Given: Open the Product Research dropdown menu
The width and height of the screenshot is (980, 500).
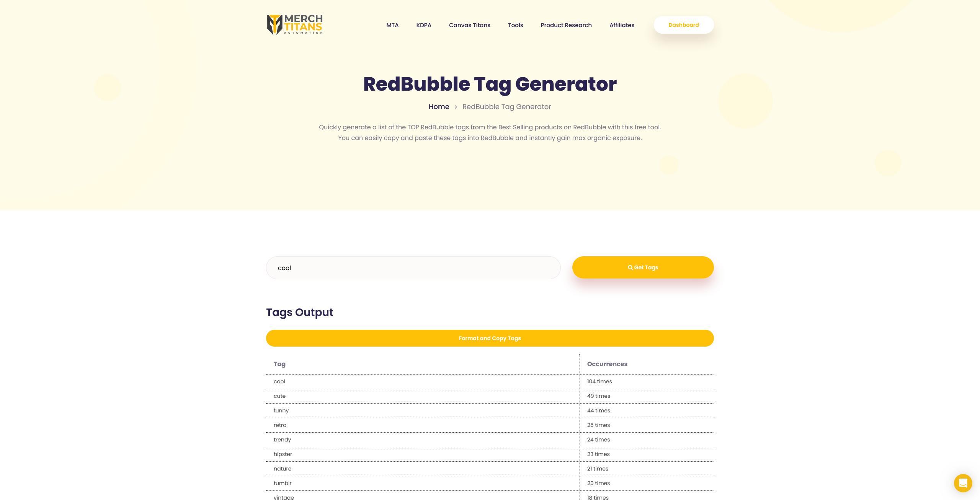Looking at the screenshot, I should click(566, 25).
